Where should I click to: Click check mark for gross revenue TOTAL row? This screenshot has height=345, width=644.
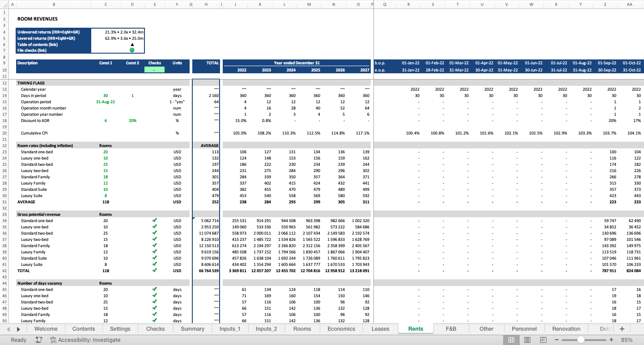155,271
